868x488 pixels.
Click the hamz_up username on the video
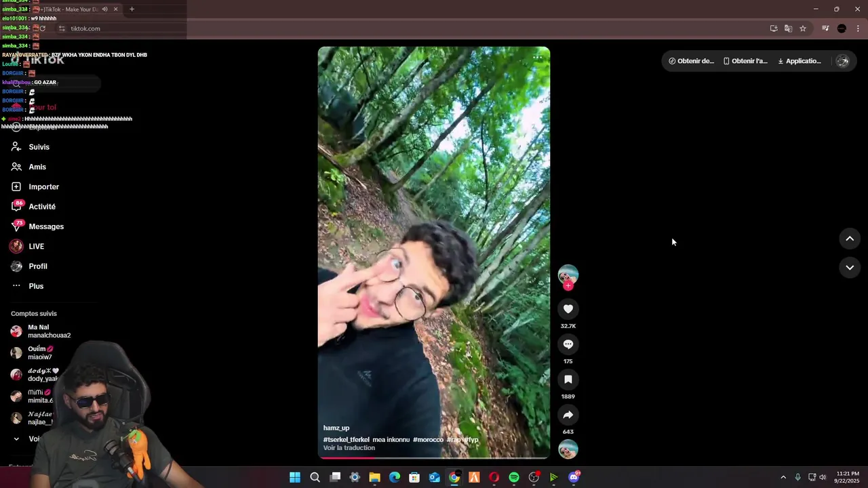pyautogui.click(x=336, y=428)
